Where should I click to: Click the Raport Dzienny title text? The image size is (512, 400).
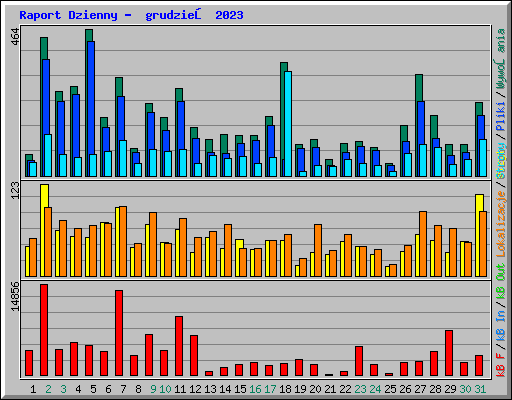(68, 15)
